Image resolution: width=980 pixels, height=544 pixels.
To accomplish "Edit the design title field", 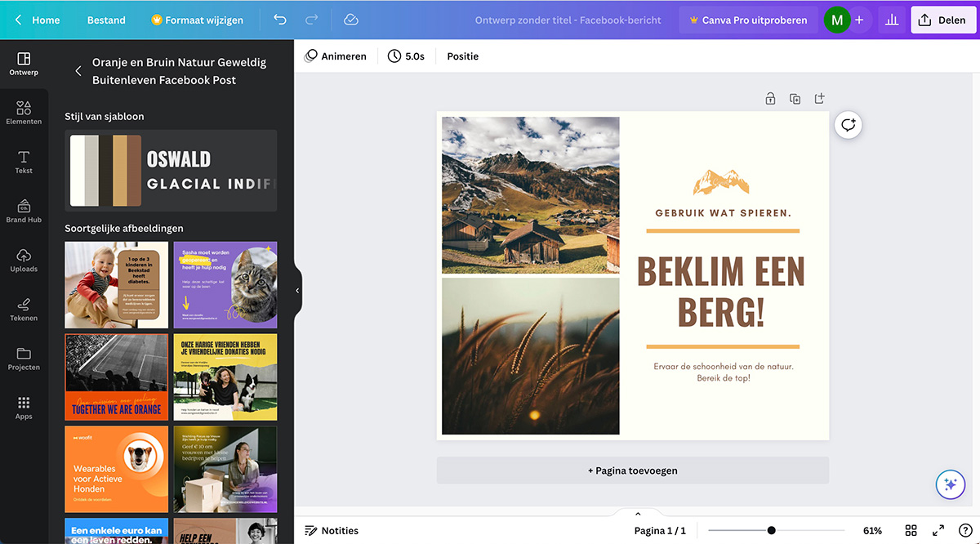I will click(568, 20).
